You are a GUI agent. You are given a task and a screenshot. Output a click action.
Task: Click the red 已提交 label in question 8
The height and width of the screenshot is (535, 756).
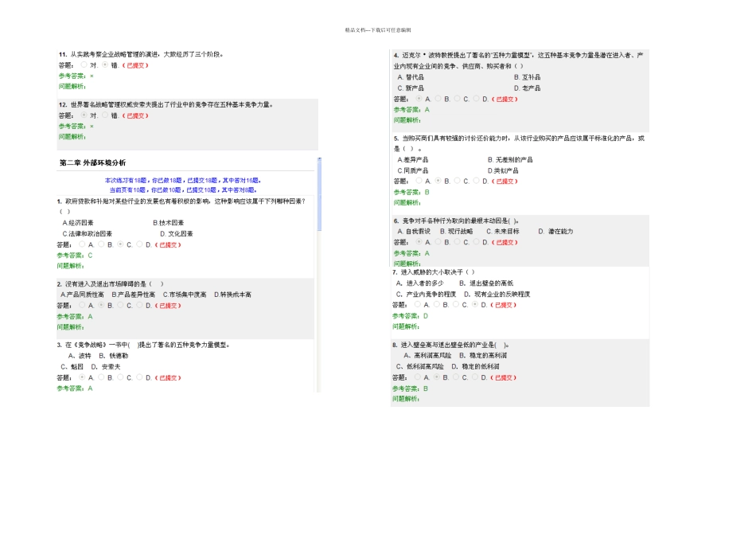click(504, 377)
